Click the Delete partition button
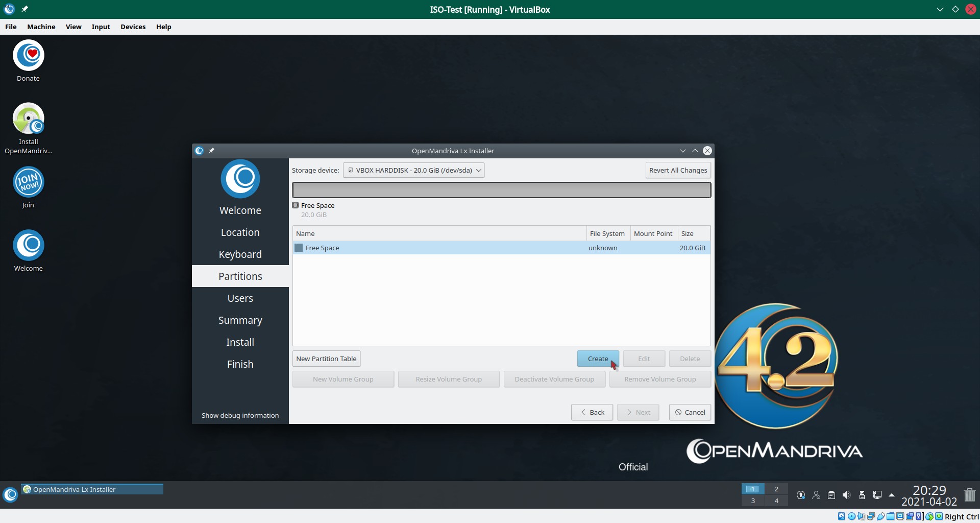980x523 pixels. coord(690,359)
